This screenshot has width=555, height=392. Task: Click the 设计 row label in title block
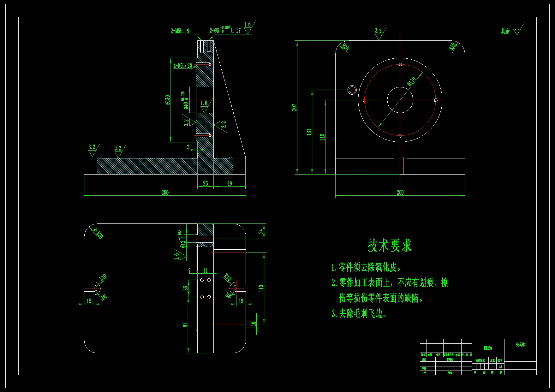(423, 359)
